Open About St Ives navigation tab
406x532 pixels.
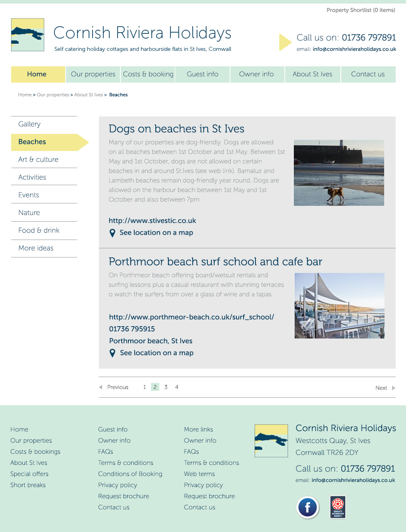[x=313, y=74]
